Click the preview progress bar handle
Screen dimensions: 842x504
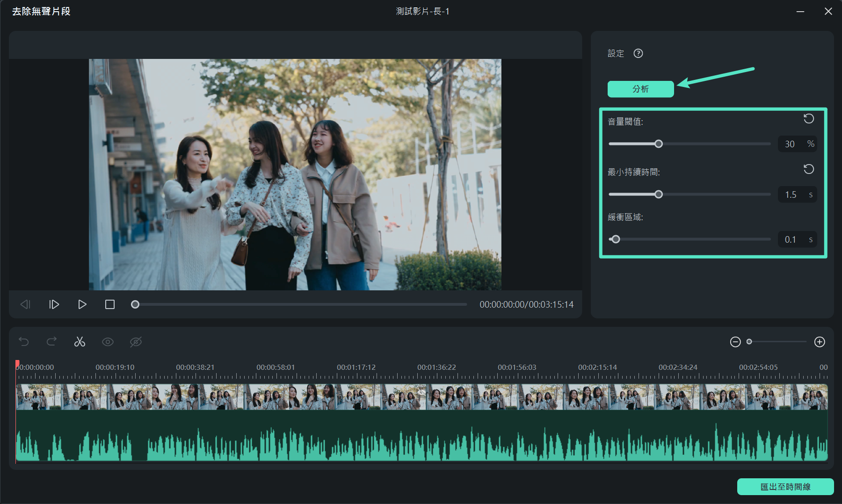(x=135, y=304)
